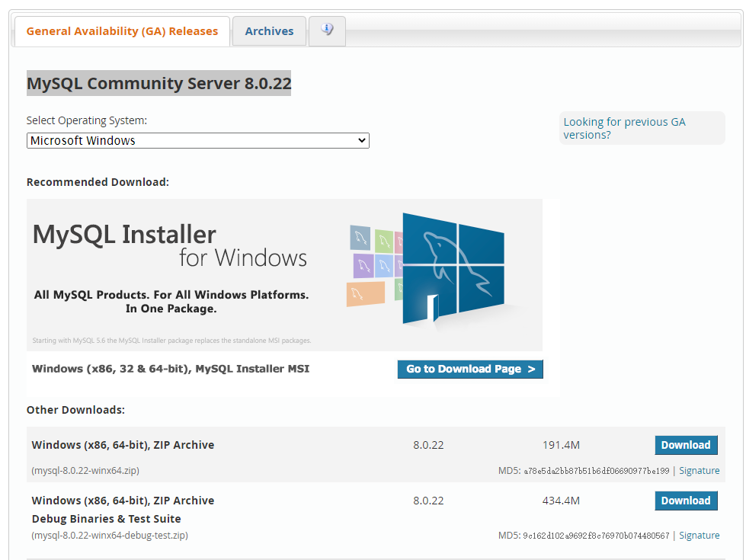
Task: Click the MySQL Installer for Windows banner
Action: tap(284, 275)
